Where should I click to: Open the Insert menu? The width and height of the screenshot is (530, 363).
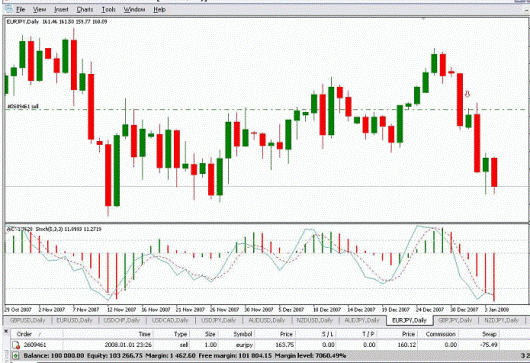[61, 9]
